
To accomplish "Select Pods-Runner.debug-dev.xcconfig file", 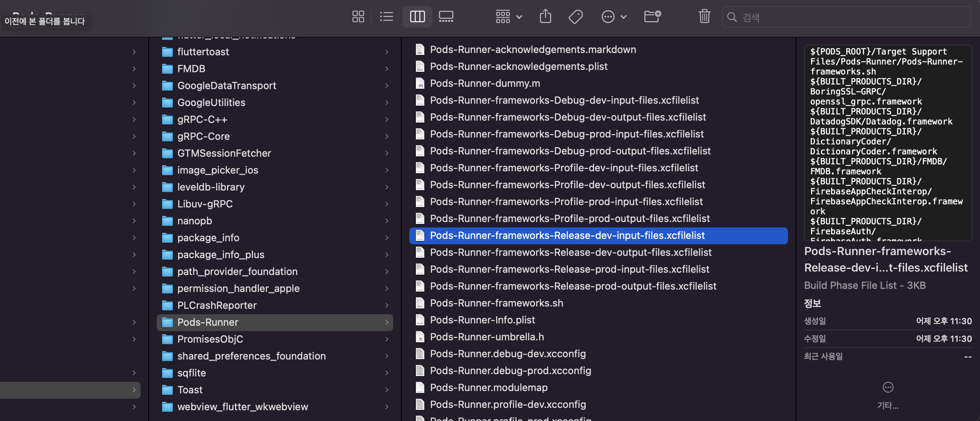I will (598, 354).
